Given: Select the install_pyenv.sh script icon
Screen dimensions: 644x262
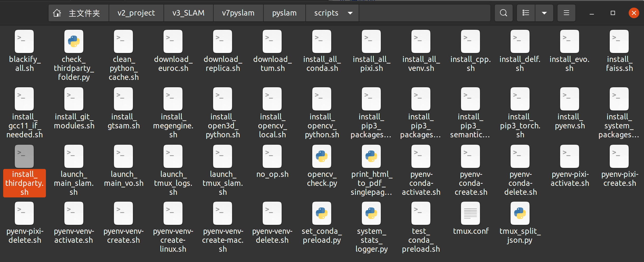Looking at the screenshot, I should coord(570,99).
